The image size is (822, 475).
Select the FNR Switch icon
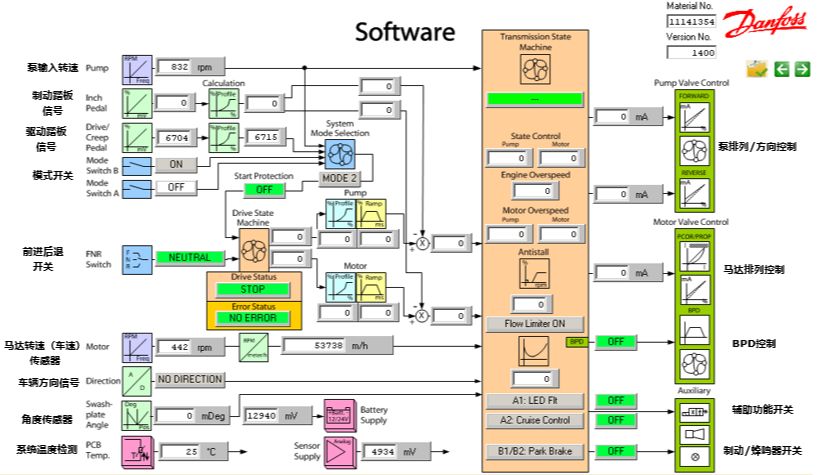136,258
